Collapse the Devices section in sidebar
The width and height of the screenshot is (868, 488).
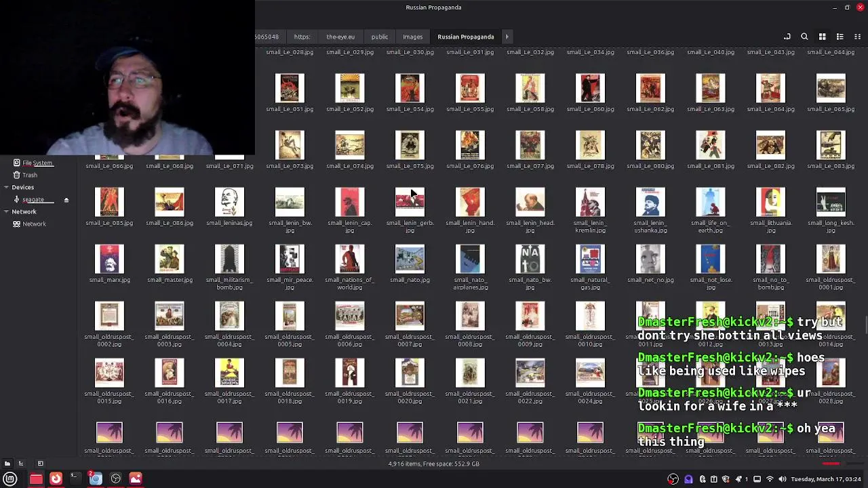pos(6,187)
